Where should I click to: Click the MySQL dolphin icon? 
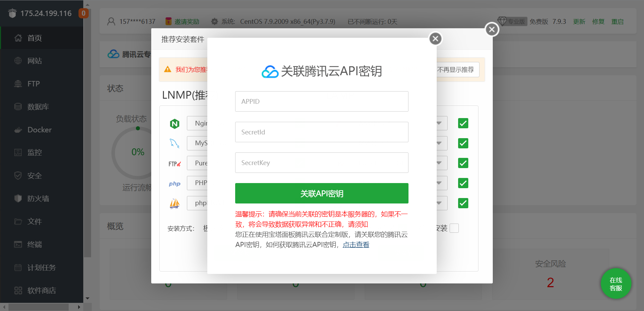pyautogui.click(x=175, y=143)
